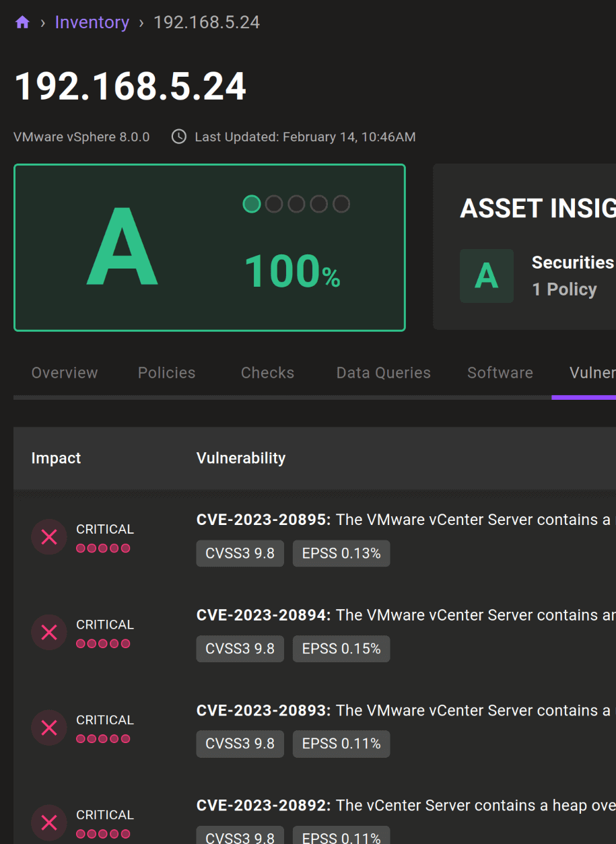Open the Inventory breadcrumb link
Viewport: 616px width, 844px height.
[x=92, y=22]
